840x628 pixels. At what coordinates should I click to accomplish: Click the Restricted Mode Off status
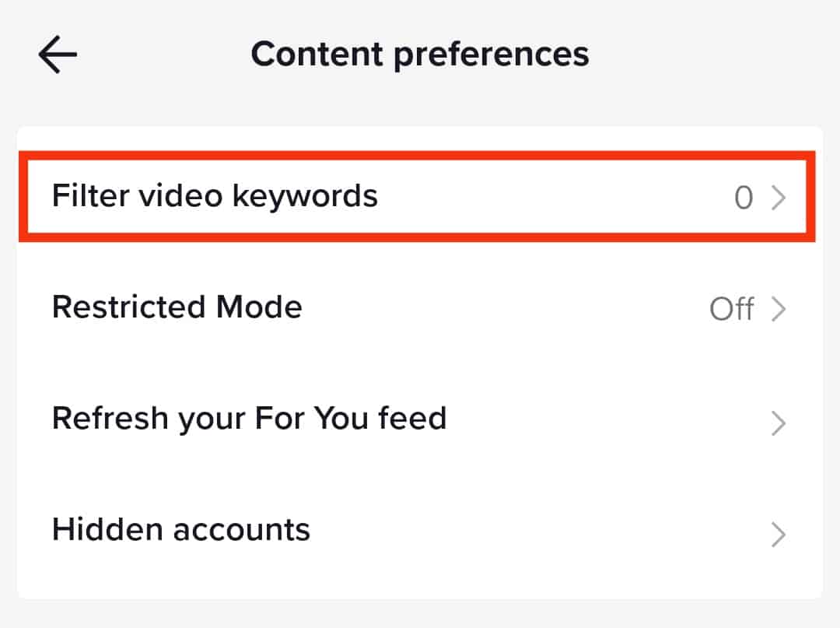click(731, 310)
